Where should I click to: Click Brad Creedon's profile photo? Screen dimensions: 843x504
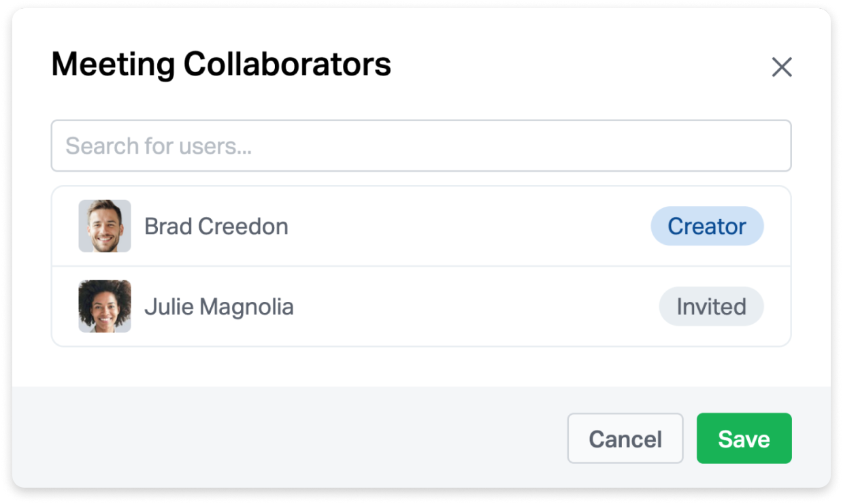(x=105, y=226)
